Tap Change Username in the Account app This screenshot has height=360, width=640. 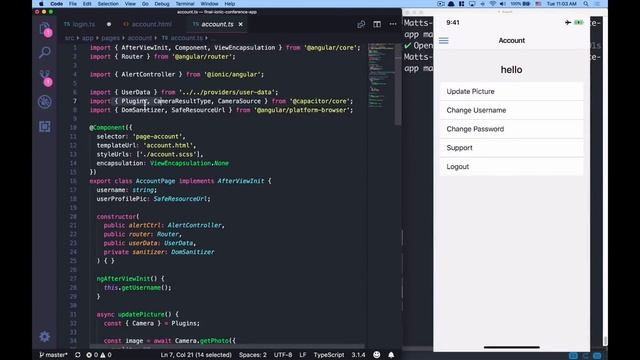click(511, 110)
